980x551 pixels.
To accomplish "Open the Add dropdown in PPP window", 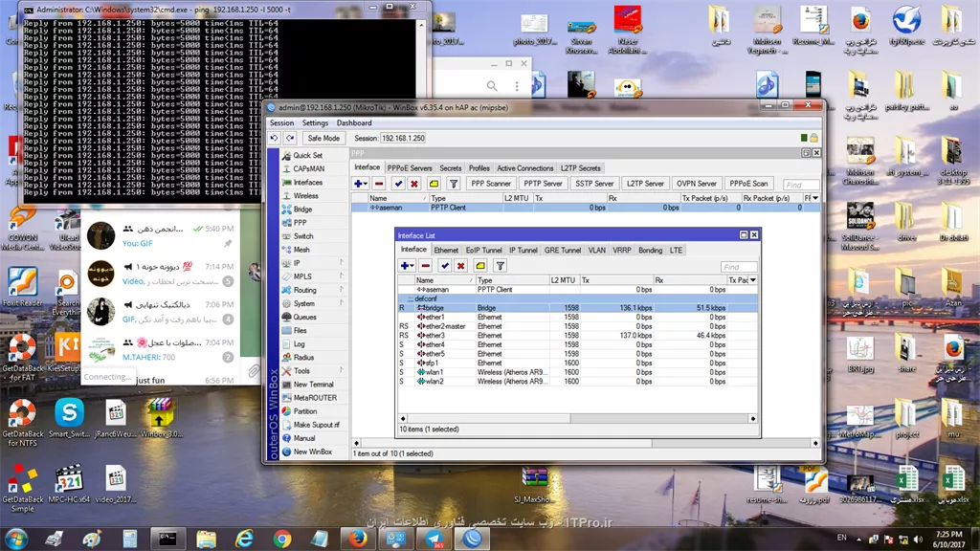I will tap(361, 184).
